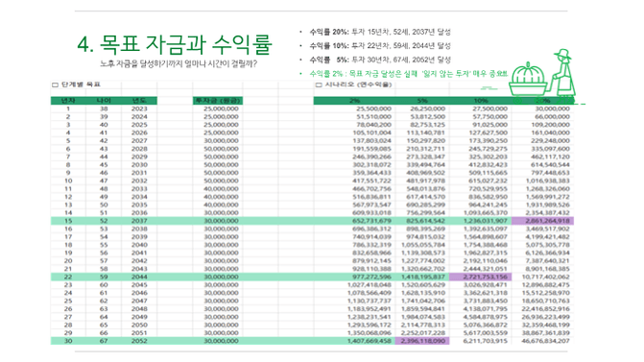Select row number 15 in the 년차 column
This screenshot has height=362, width=644.
[x=68, y=221]
